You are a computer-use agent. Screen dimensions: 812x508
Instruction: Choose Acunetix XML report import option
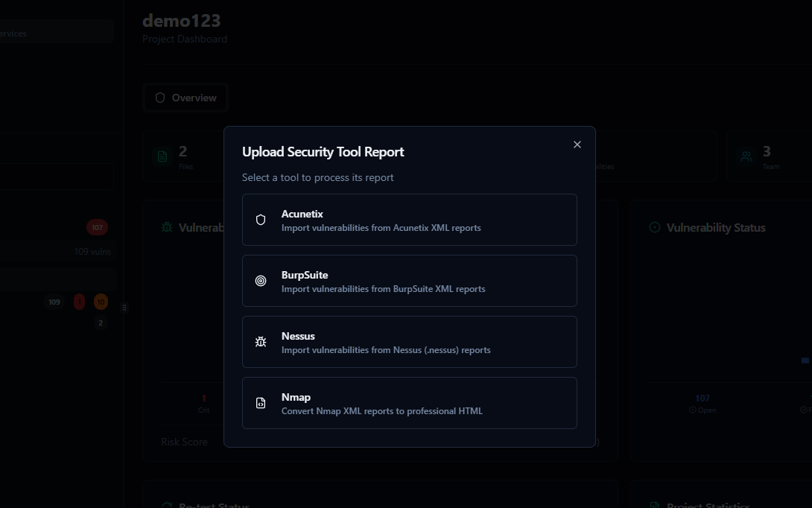pos(409,220)
